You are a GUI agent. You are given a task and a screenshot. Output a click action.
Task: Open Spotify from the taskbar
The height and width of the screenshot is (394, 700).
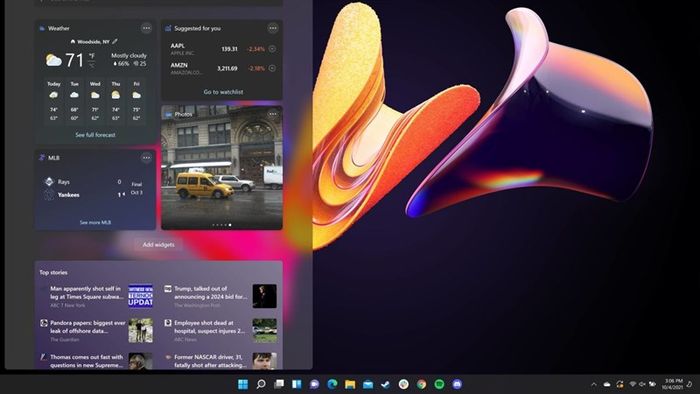[439, 384]
